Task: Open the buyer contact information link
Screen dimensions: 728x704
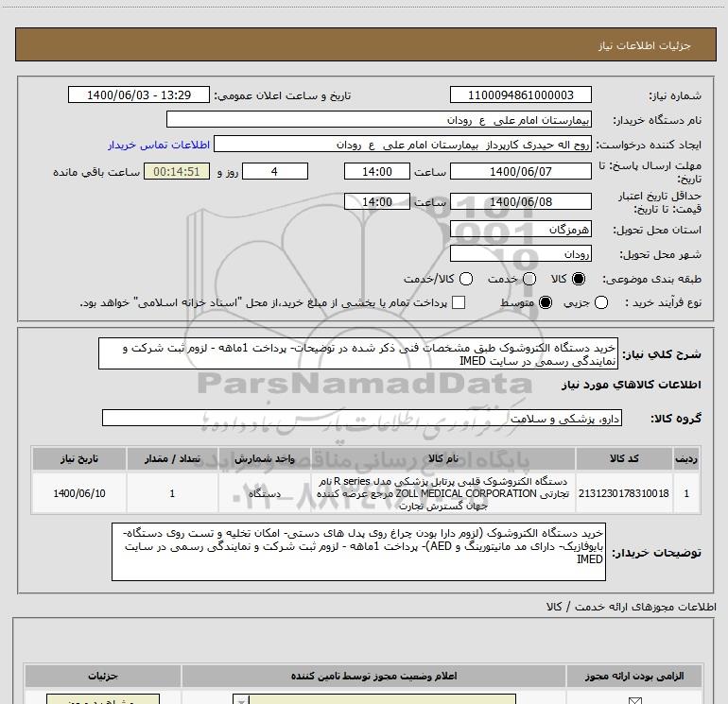Action: pos(159,145)
